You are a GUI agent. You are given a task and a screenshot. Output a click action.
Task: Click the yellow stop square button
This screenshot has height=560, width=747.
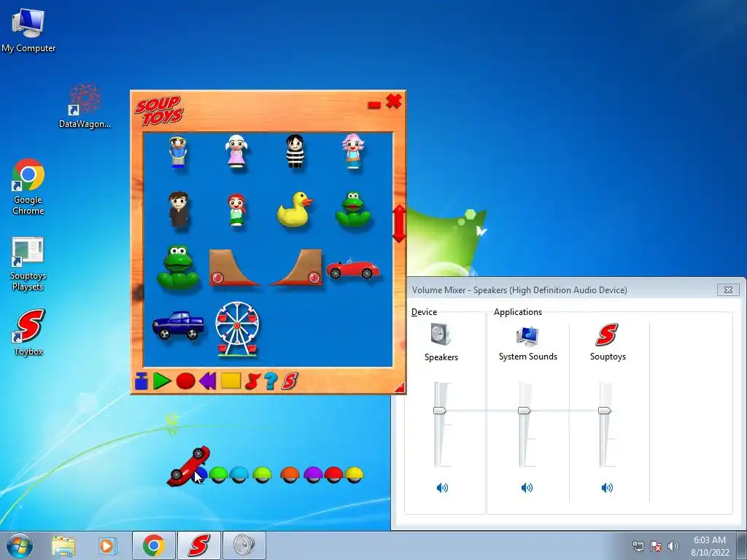pos(231,381)
